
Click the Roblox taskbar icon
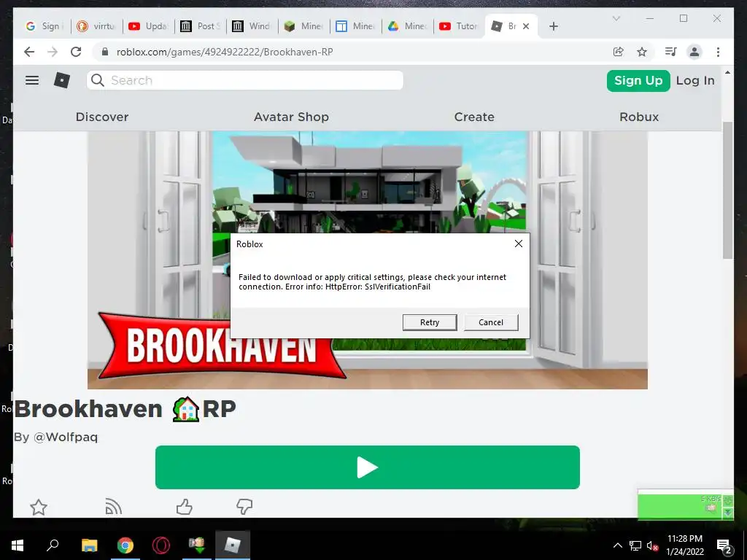pos(233,545)
